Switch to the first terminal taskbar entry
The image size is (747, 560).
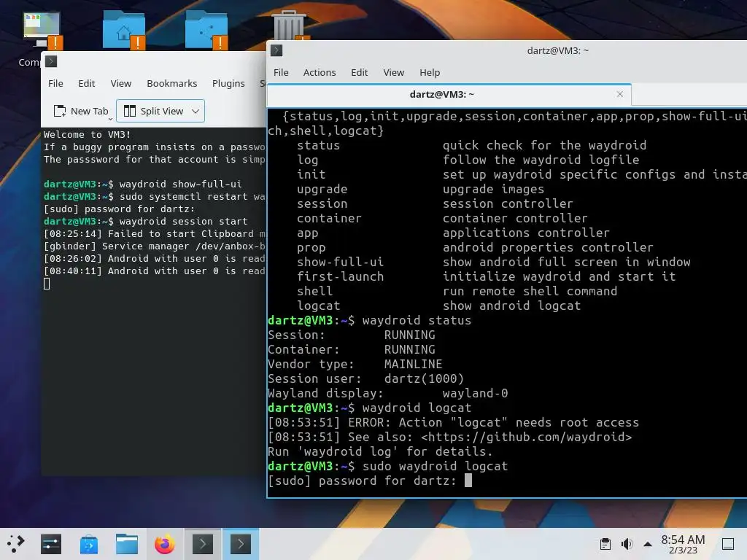point(203,544)
